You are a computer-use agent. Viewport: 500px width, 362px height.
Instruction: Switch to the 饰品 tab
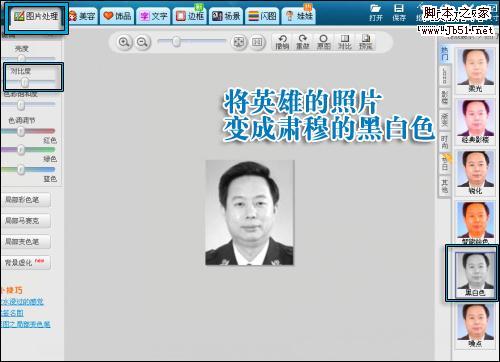[x=117, y=16]
